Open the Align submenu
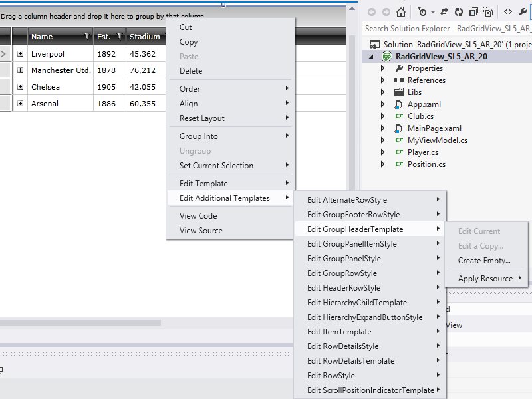532x399 pixels. 230,104
